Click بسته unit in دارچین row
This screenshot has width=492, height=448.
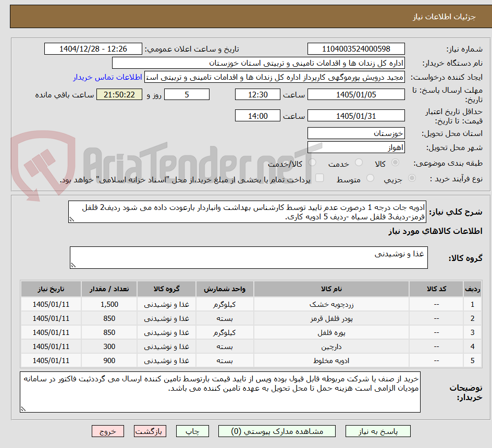tap(225, 346)
